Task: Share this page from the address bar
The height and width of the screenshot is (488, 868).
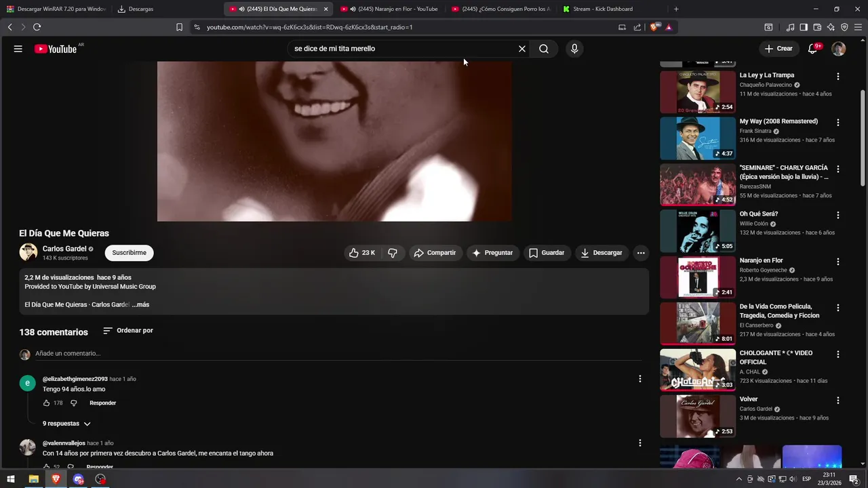Action: [637, 27]
